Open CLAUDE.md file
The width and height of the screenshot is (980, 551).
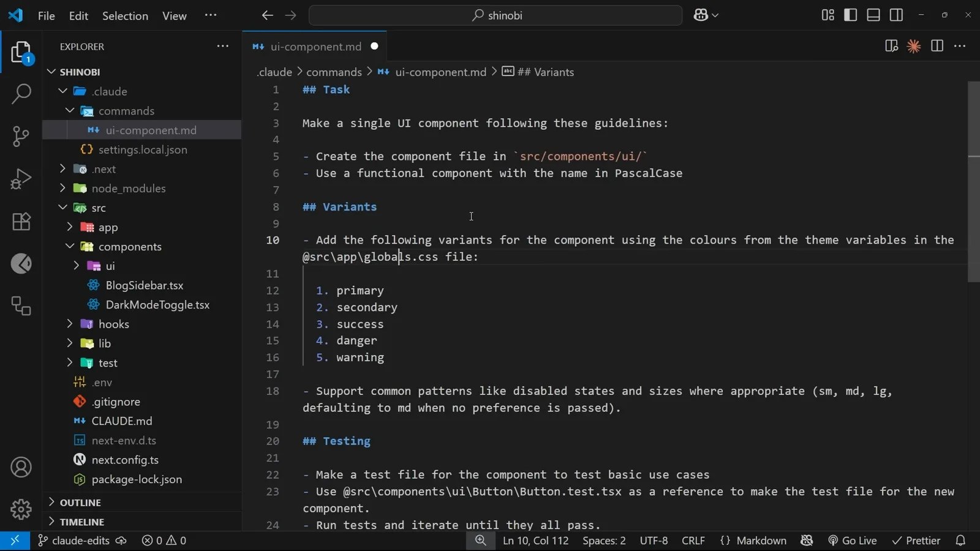(x=122, y=421)
